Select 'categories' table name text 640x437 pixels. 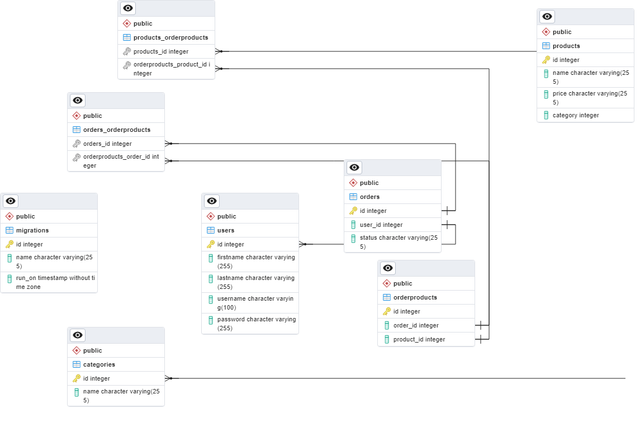[99, 364]
